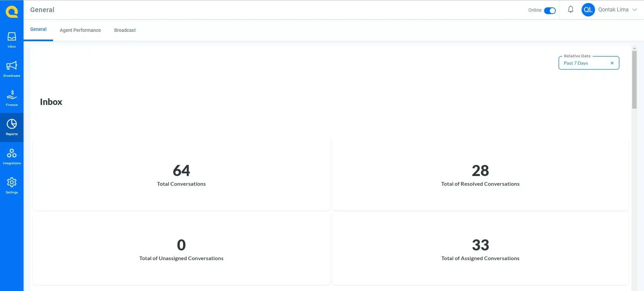Click the Total of Assigned Conversations card

click(x=480, y=249)
